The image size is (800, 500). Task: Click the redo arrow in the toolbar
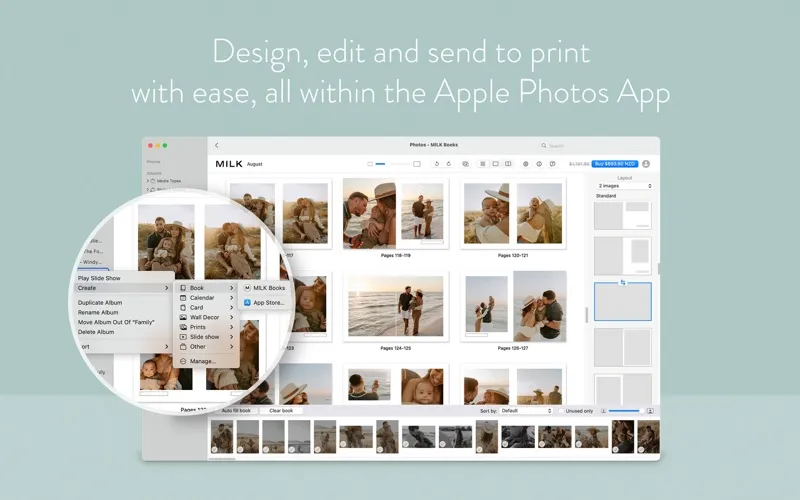pyautogui.click(x=448, y=164)
